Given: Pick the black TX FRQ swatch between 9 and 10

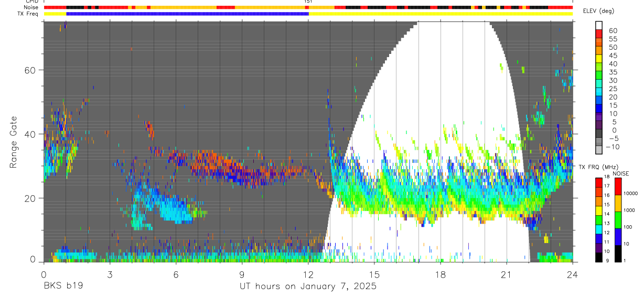Looking at the screenshot, I should pyautogui.click(x=599, y=257).
